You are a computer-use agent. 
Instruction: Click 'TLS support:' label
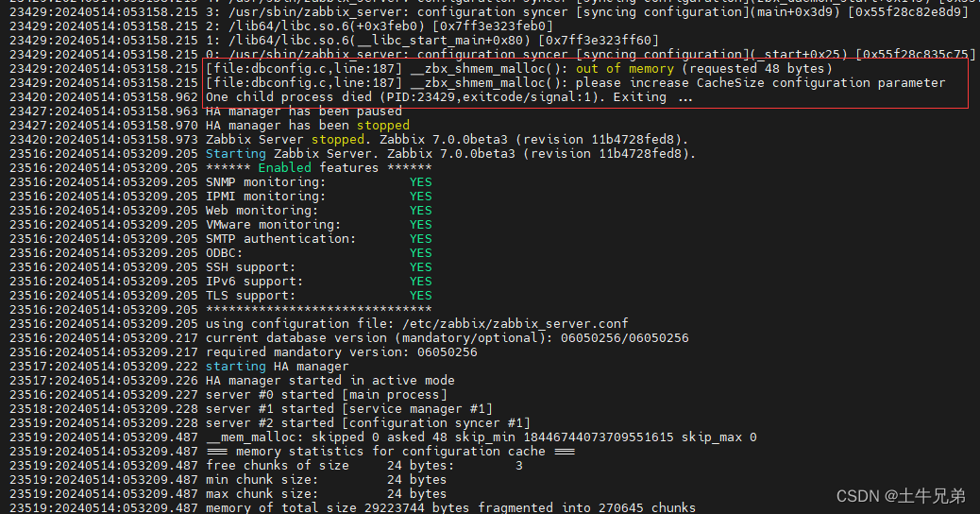point(250,295)
